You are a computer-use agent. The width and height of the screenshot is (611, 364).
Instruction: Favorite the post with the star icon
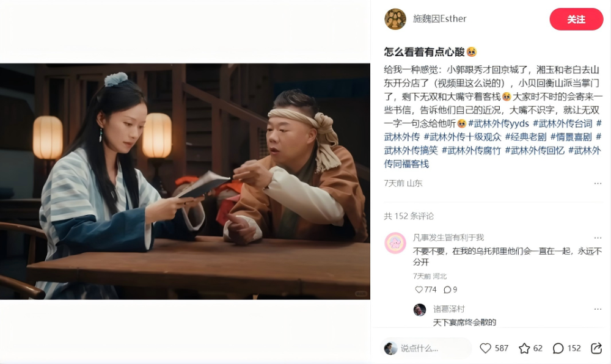pyautogui.click(x=524, y=348)
